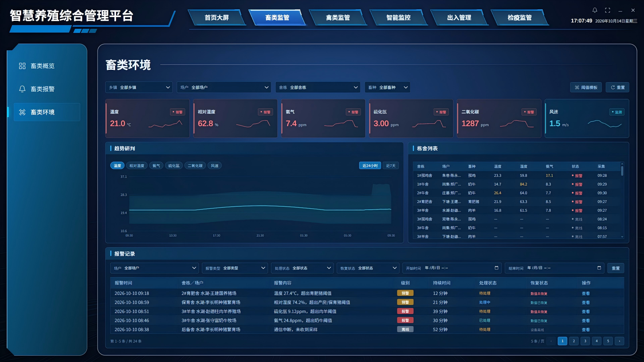This screenshot has width=644, height=362.
Task: Go to next page arrow in pagination
Action: tap(620, 341)
